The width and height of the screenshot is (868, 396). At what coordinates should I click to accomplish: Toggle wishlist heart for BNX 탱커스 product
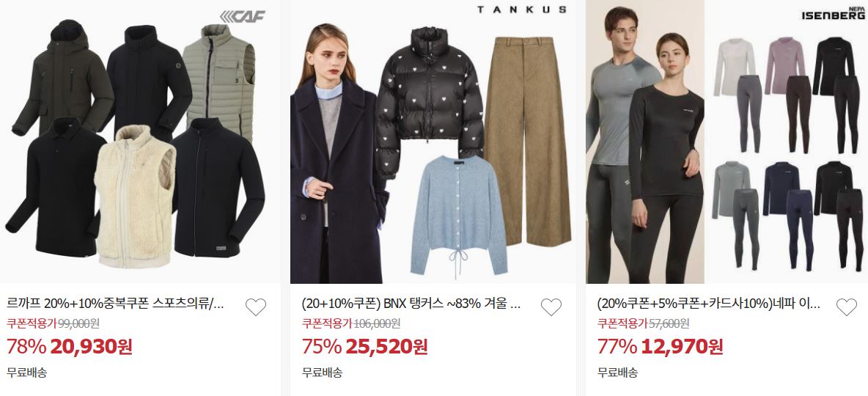tap(551, 307)
